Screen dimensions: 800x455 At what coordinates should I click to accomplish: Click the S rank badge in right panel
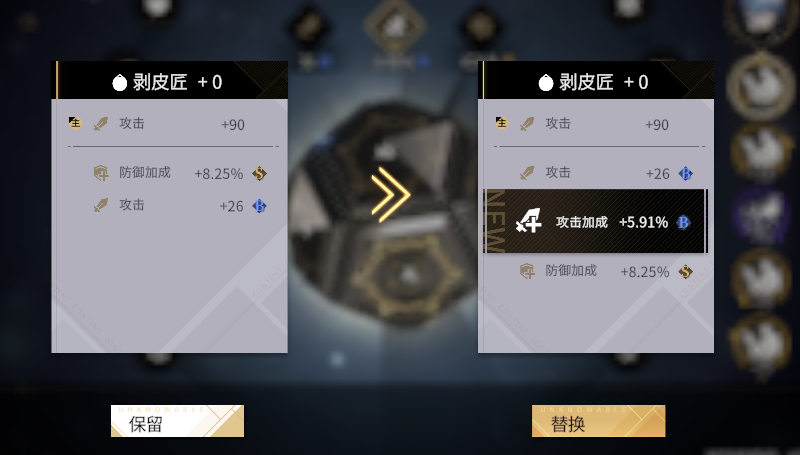(685, 271)
